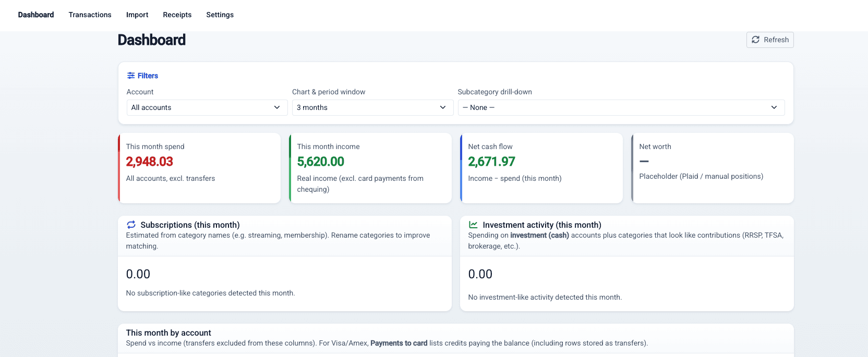This screenshot has height=357, width=868.
Task: Click the Account filter label
Action: coord(140,92)
